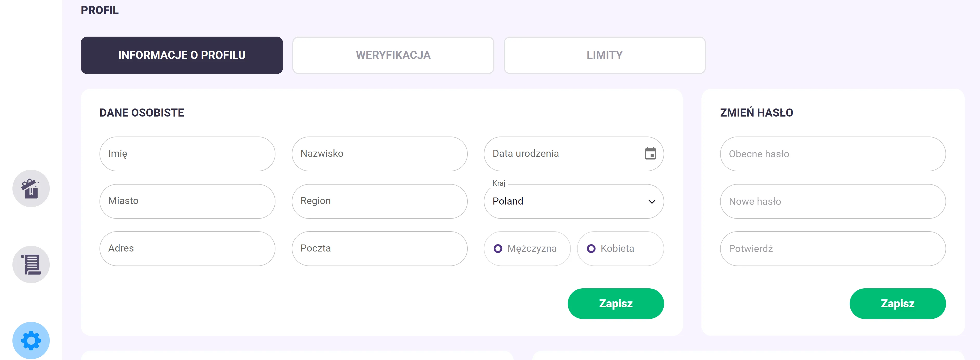Toggle the gender choice to Kobieta

[x=591, y=248]
